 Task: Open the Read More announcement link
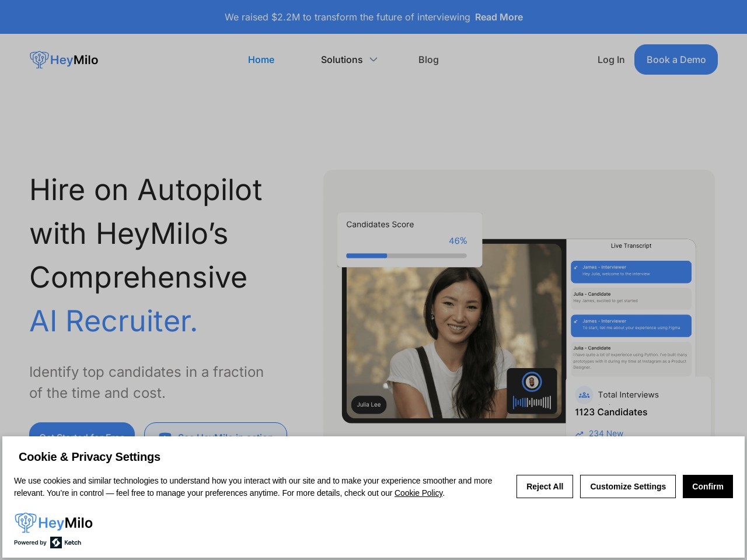pyautogui.click(x=499, y=17)
